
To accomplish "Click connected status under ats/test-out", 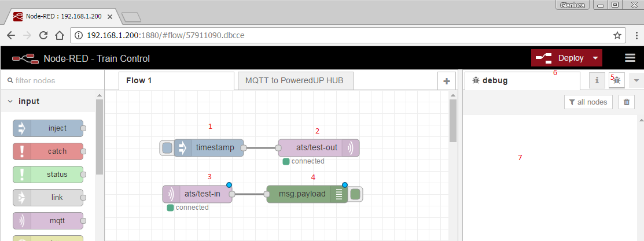I will point(304,161).
